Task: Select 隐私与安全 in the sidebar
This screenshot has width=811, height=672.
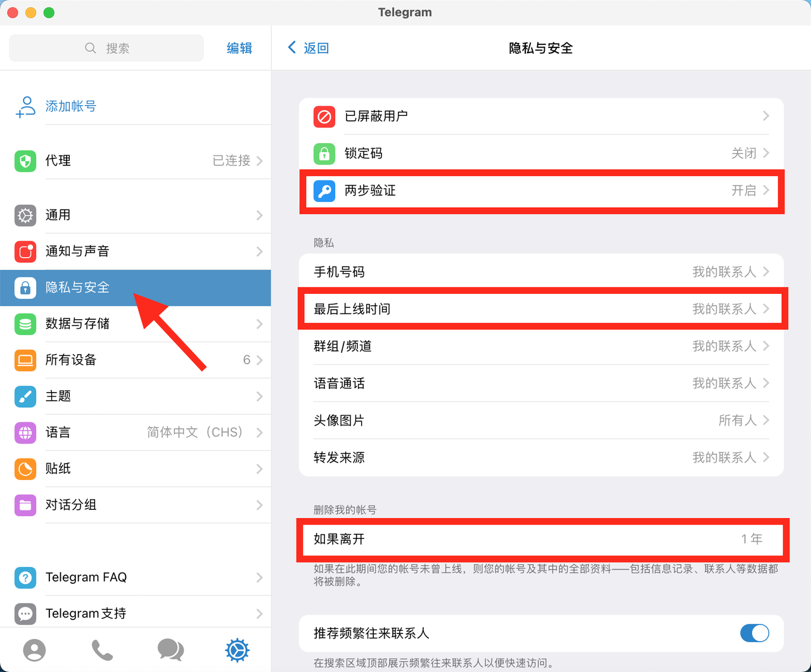Action: tap(136, 288)
